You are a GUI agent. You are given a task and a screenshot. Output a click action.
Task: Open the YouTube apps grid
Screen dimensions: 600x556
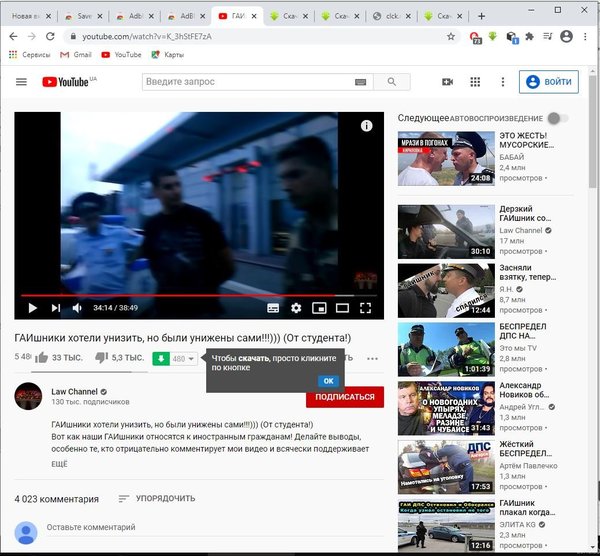[475, 82]
